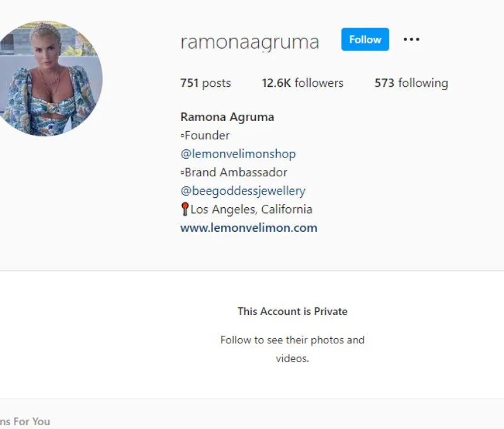
Task: Click the square bullet before Founder
Action: pyautogui.click(x=182, y=136)
